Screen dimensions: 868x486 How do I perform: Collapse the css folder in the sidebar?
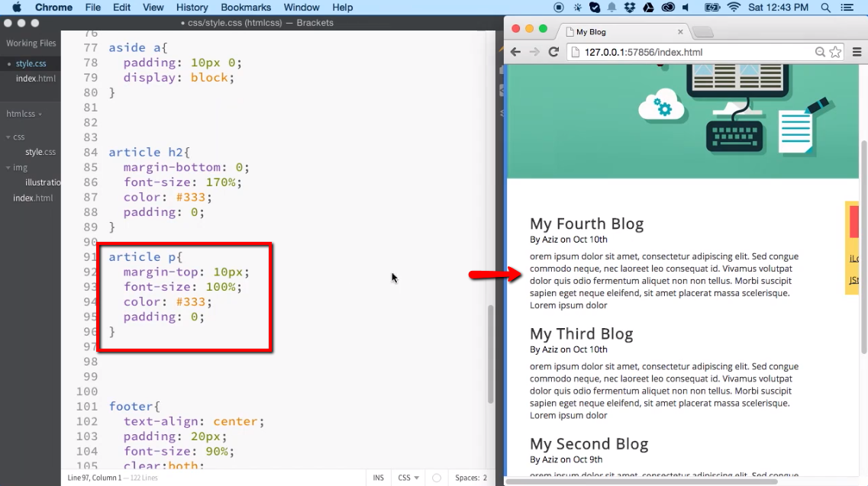8,137
